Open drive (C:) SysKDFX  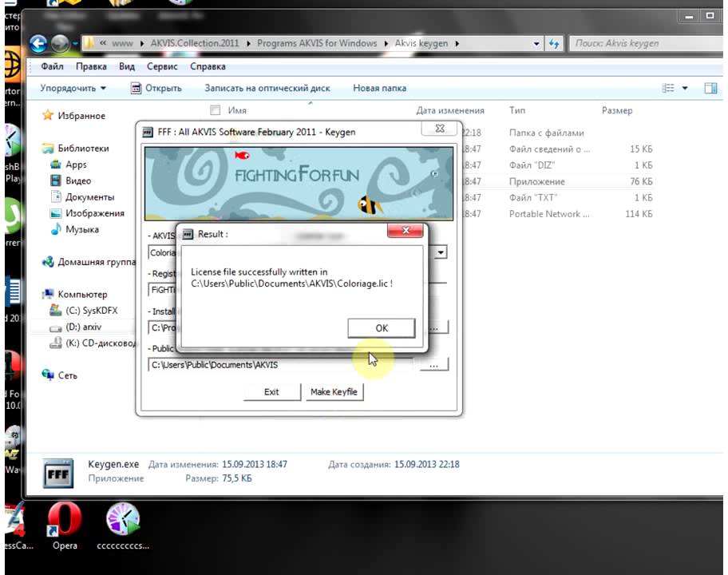(92, 310)
